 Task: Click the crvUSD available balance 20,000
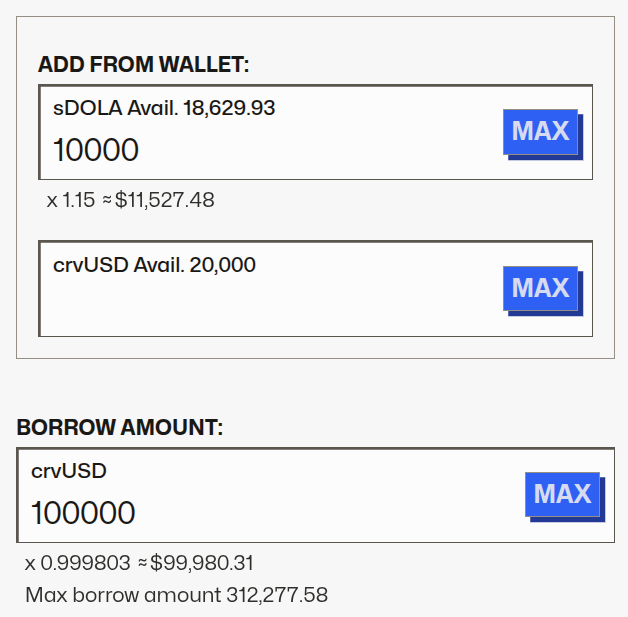point(220,265)
